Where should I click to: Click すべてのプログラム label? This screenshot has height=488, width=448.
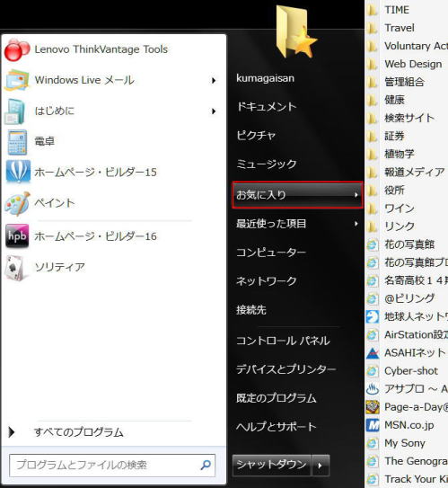tap(79, 432)
